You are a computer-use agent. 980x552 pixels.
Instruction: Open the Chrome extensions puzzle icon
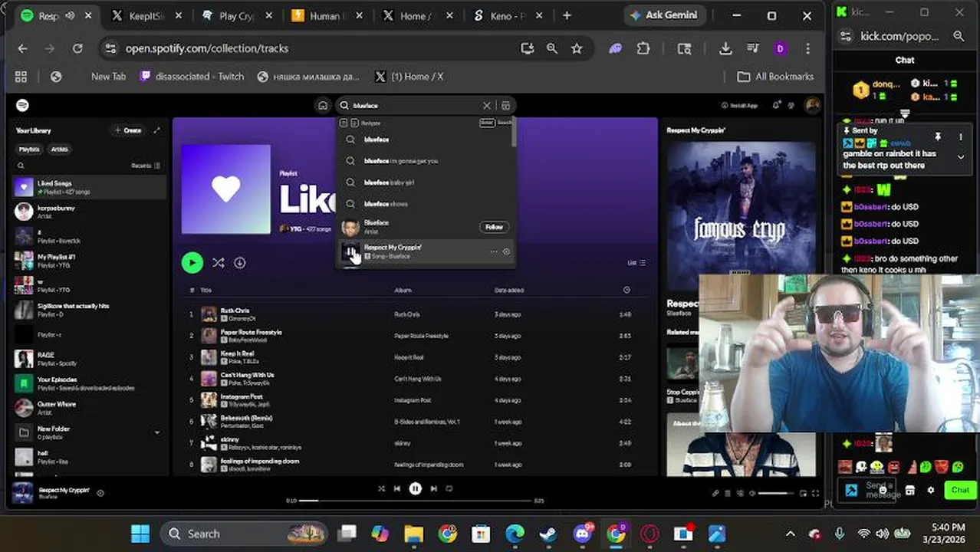point(643,48)
